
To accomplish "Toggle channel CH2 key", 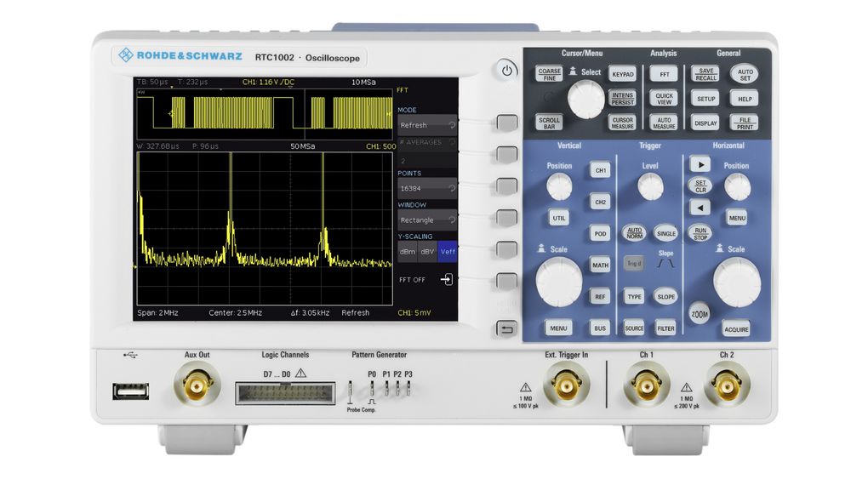I will click(x=600, y=202).
